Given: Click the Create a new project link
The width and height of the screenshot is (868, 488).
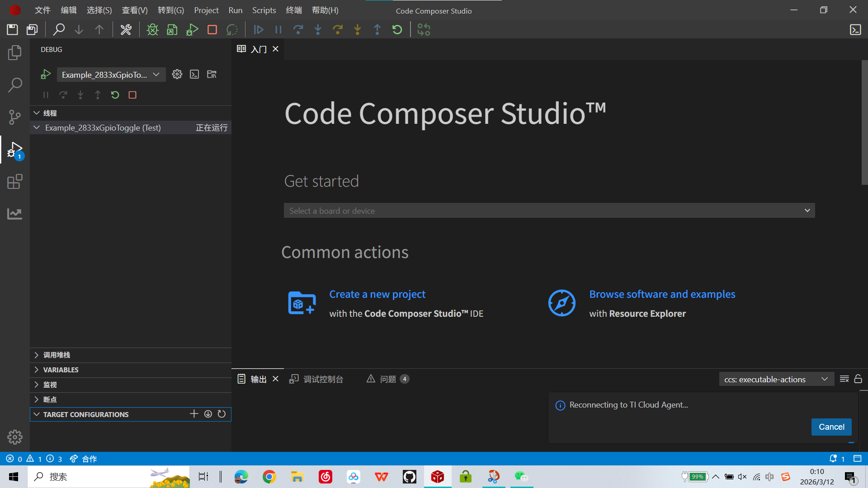Looking at the screenshot, I should point(377,294).
